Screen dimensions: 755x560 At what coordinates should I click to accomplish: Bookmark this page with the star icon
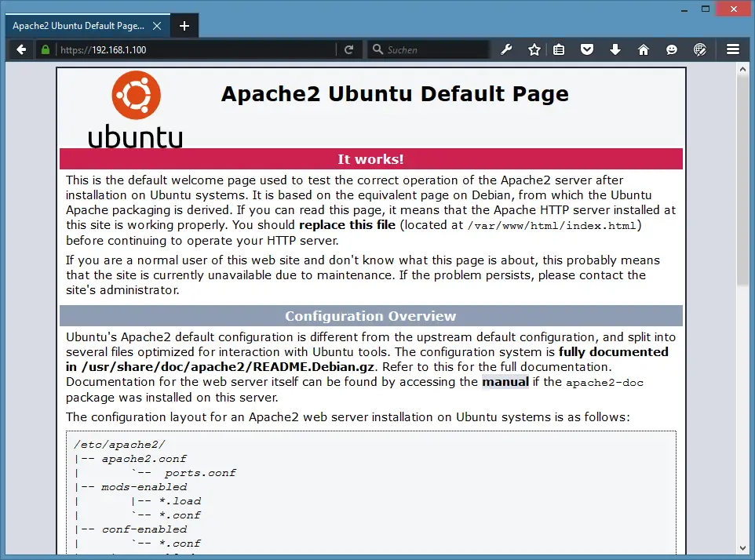tap(534, 49)
